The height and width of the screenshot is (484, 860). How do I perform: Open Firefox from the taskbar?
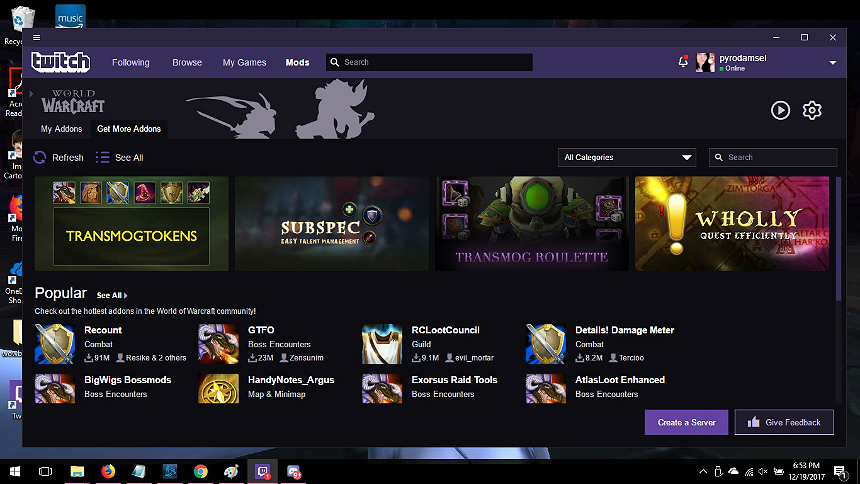click(108, 471)
